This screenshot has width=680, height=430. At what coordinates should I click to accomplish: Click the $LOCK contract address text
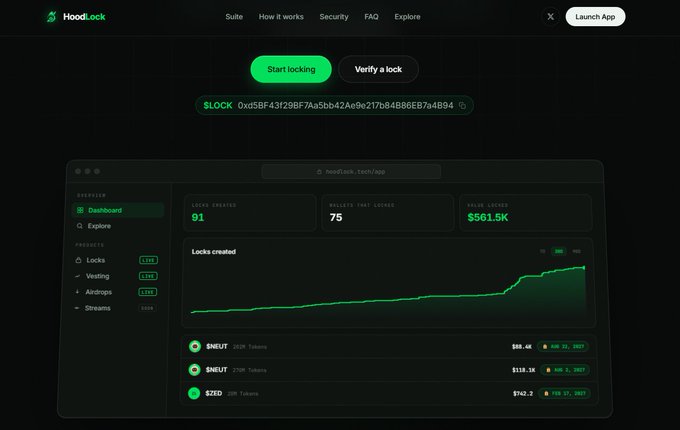345,106
